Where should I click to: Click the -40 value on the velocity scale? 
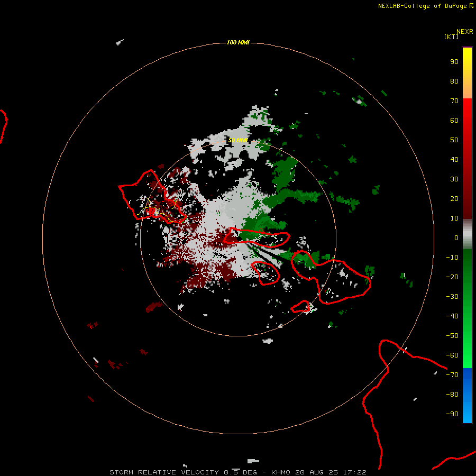tap(452, 316)
